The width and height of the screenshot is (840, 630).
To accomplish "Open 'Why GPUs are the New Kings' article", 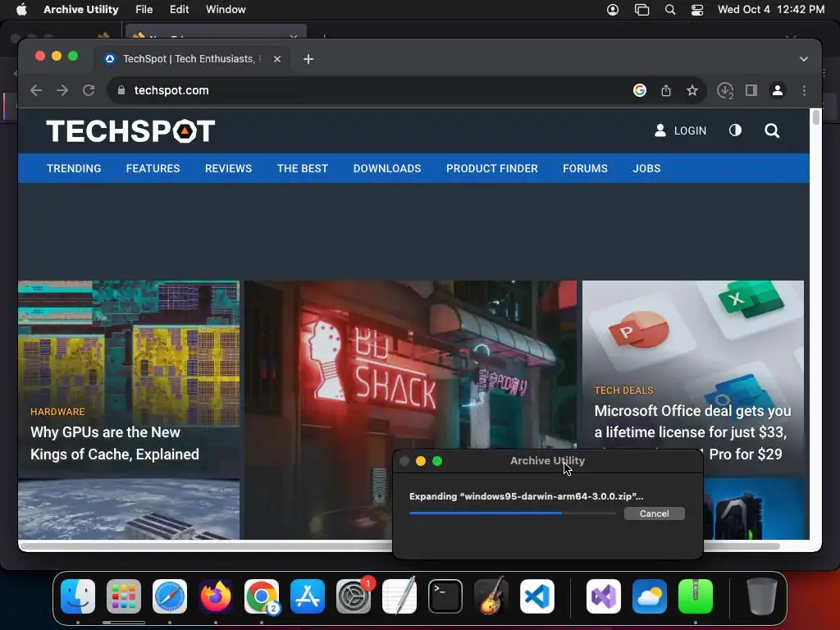I will click(x=115, y=443).
